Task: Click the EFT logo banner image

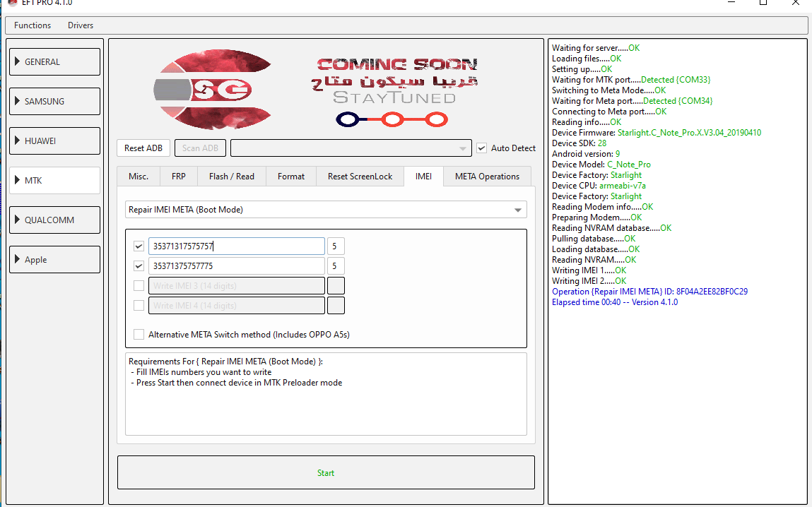Action: (212, 90)
